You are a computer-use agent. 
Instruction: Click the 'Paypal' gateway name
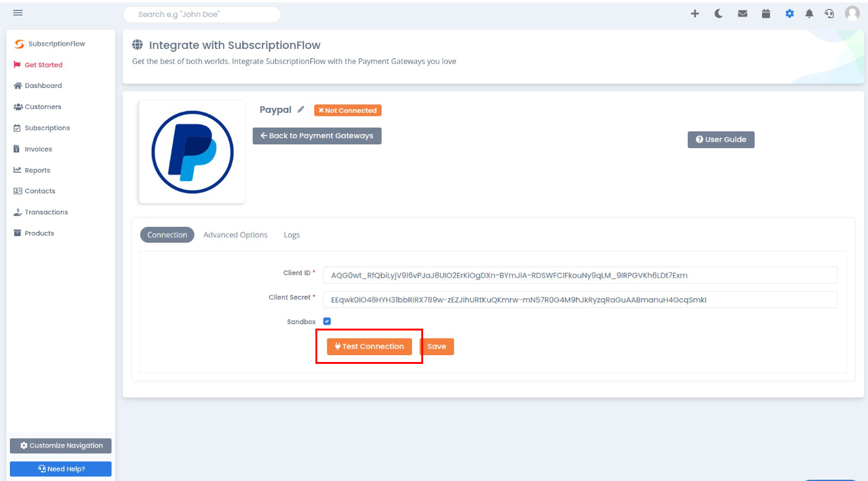[276, 110]
